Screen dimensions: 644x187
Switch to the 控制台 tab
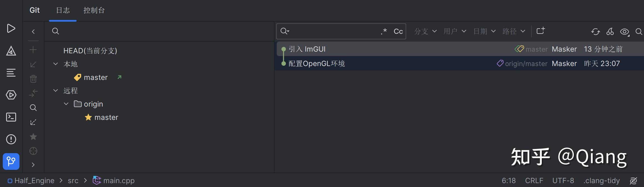pyautogui.click(x=94, y=10)
